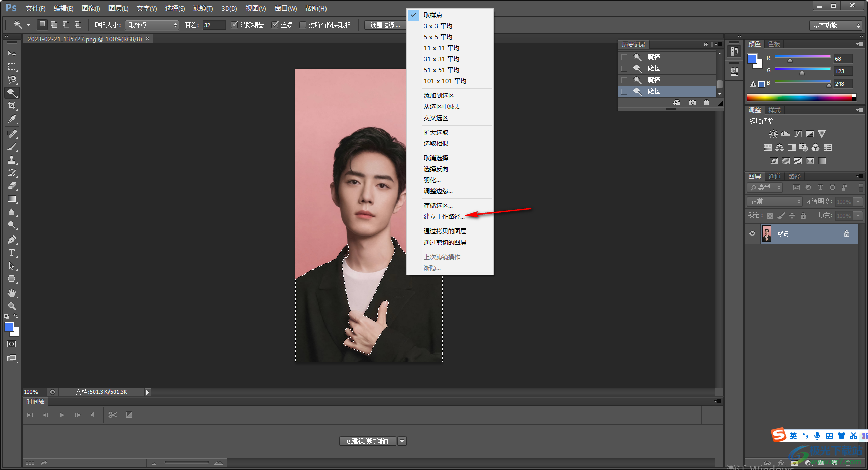
Task: Set history brush source on highlighted 魔棒 state
Action: coord(624,92)
